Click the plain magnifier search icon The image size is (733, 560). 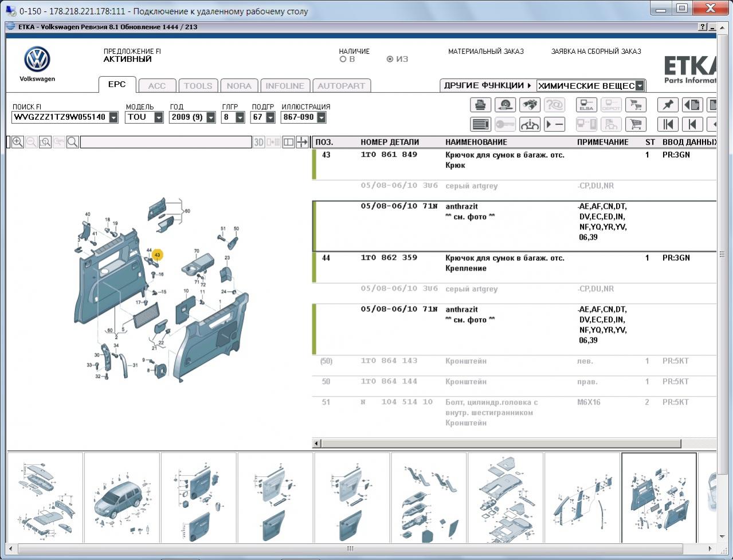[x=73, y=142]
